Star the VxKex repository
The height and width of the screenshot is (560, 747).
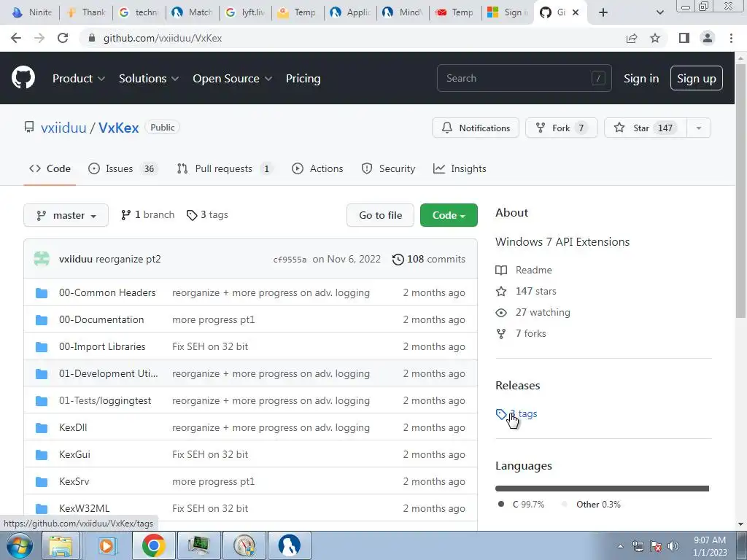(x=646, y=128)
